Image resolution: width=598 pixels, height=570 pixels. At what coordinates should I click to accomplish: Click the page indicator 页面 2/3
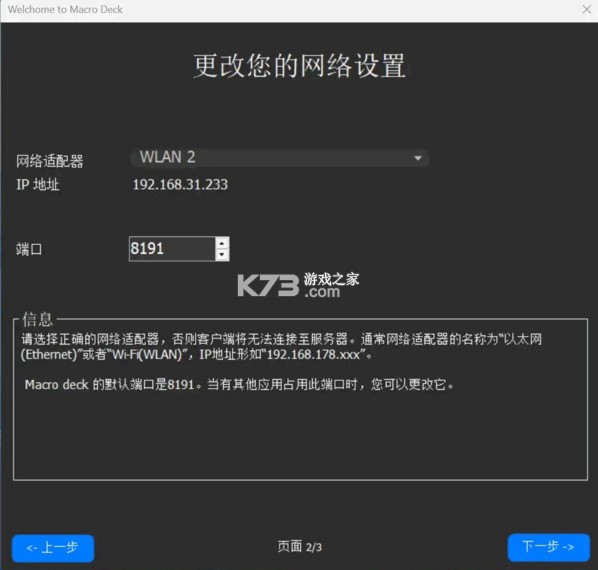point(299,547)
